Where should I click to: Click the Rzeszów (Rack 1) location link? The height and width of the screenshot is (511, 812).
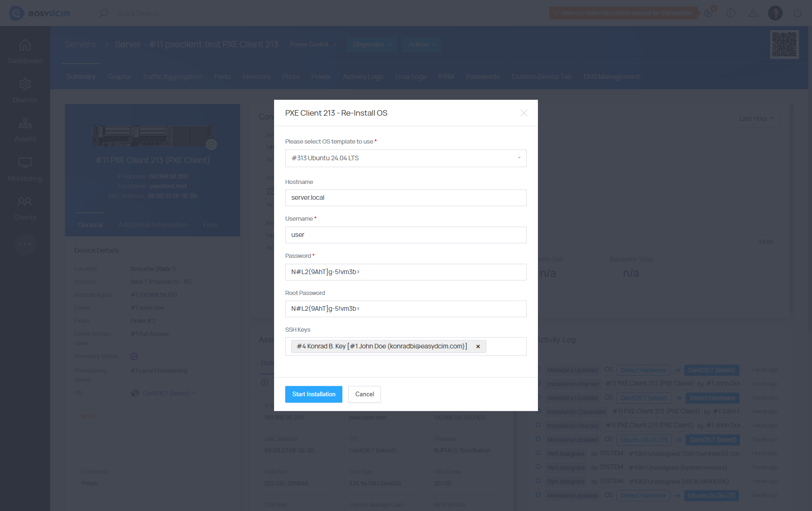[x=153, y=269]
